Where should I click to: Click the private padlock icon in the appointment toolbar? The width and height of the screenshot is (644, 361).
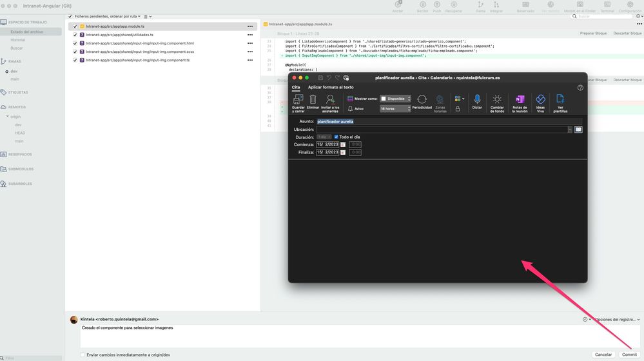pos(458,109)
